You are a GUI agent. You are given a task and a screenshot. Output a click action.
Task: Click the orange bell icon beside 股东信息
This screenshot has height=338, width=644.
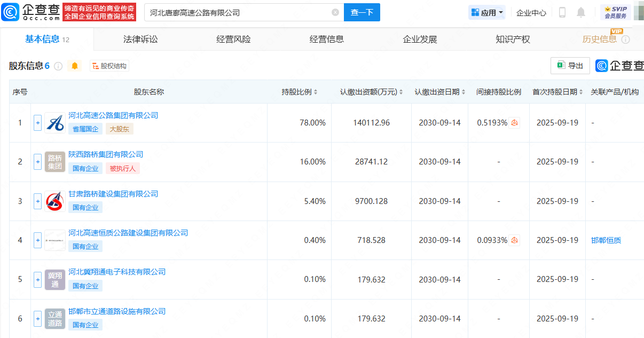pyautogui.click(x=75, y=66)
